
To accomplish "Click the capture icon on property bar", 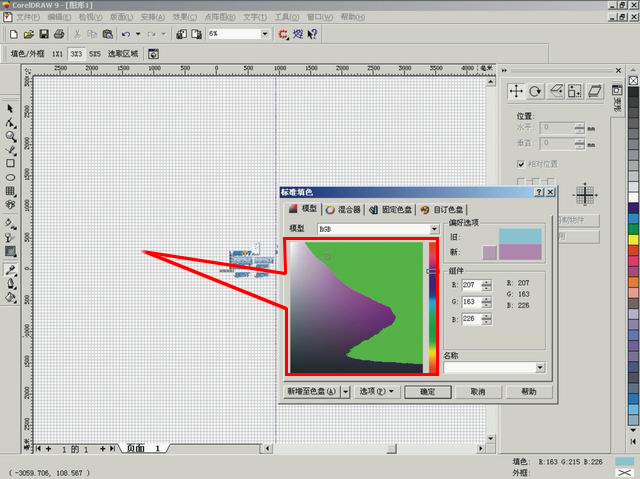I will [153, 54].
